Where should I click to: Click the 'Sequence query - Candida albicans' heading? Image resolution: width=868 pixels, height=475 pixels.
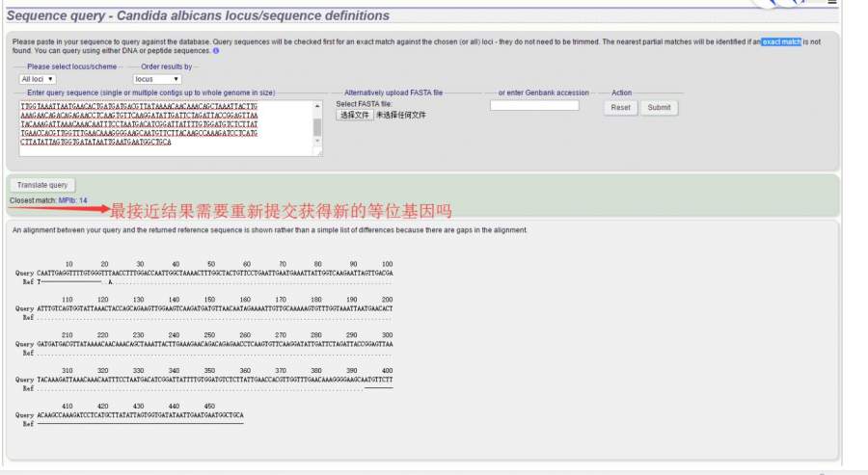[198, 15]
